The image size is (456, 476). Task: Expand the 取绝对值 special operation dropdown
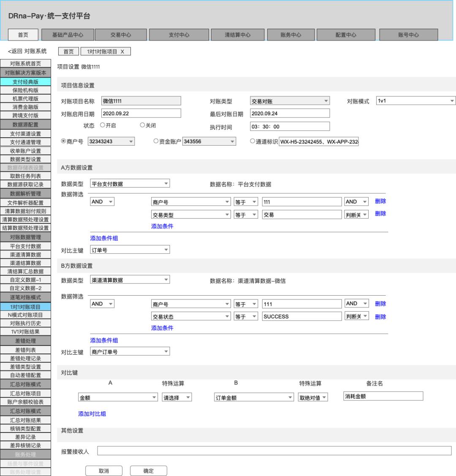pos(313,398)
